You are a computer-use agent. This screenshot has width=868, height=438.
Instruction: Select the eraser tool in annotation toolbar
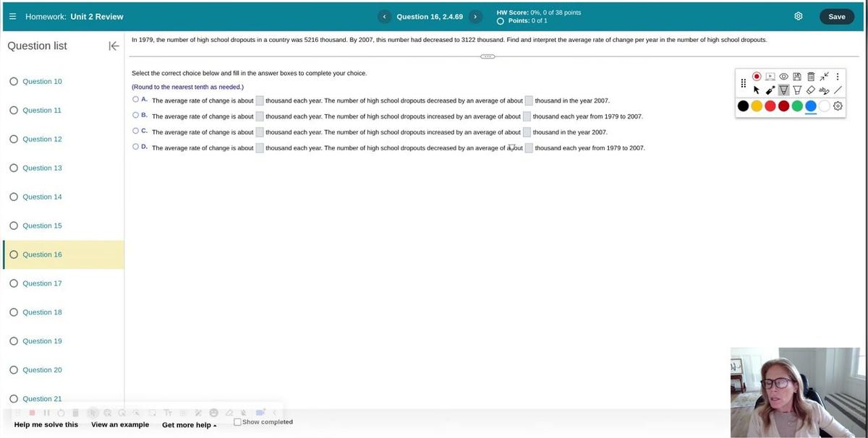point(810,90)
